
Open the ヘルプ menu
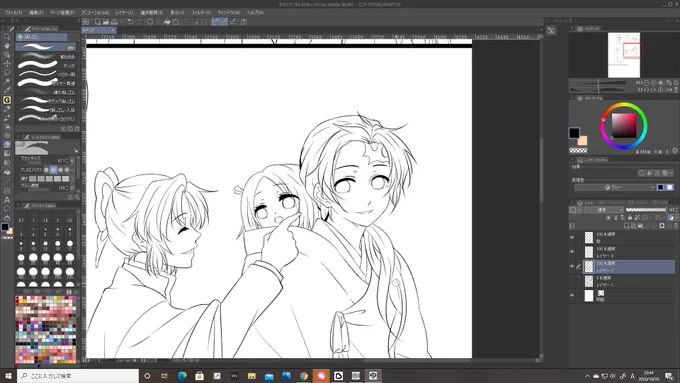point(255,13)
